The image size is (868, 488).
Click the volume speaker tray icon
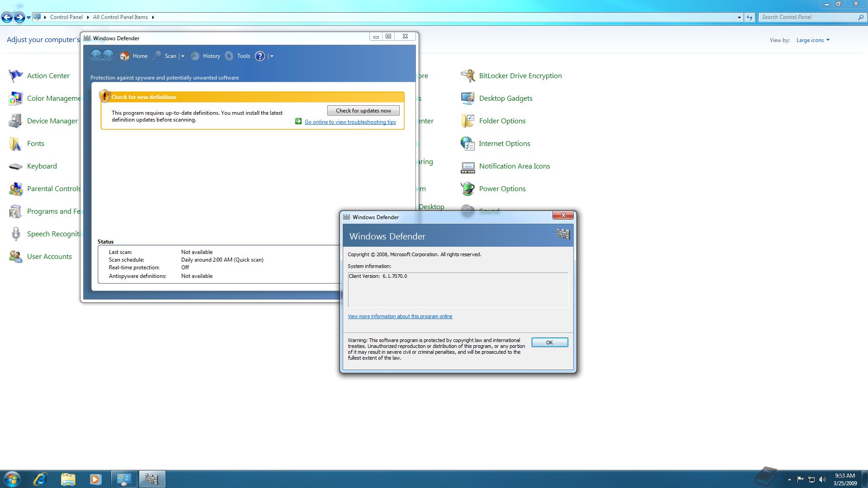(822, 479)
